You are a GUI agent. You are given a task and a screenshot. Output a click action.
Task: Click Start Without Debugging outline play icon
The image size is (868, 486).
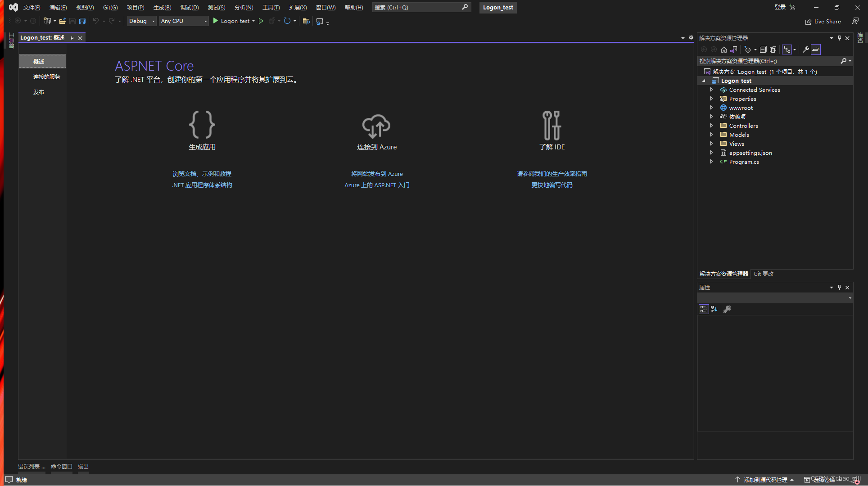261,21
